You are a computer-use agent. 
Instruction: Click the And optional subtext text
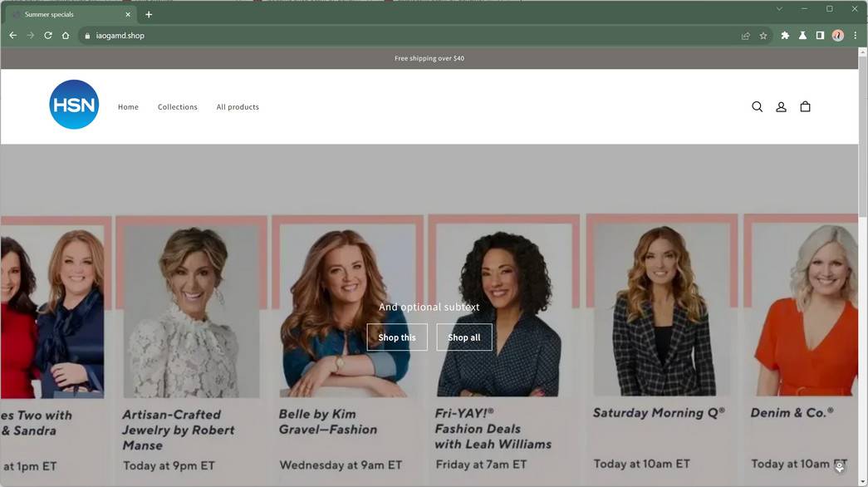[429, 307]
